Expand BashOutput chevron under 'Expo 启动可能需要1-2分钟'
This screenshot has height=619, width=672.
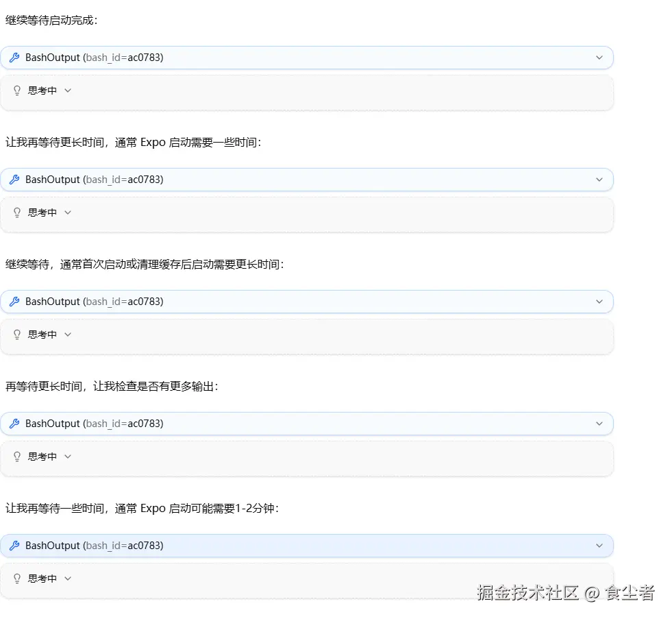tap(599, 546)
